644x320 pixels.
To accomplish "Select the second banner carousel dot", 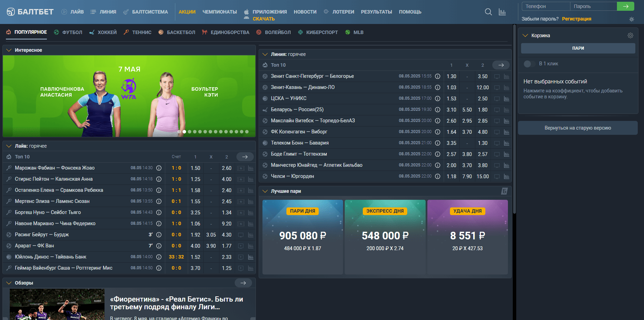I will (184, 132).
